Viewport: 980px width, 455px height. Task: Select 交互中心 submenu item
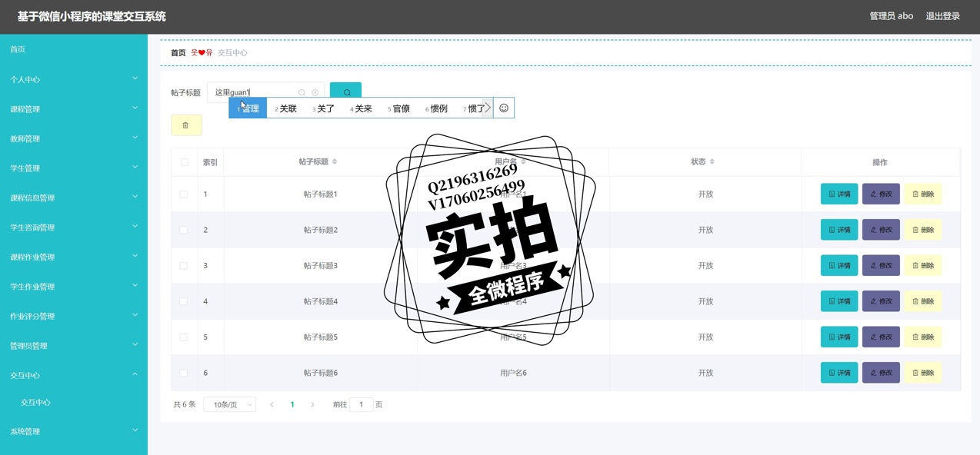click(x=35, y=403)
